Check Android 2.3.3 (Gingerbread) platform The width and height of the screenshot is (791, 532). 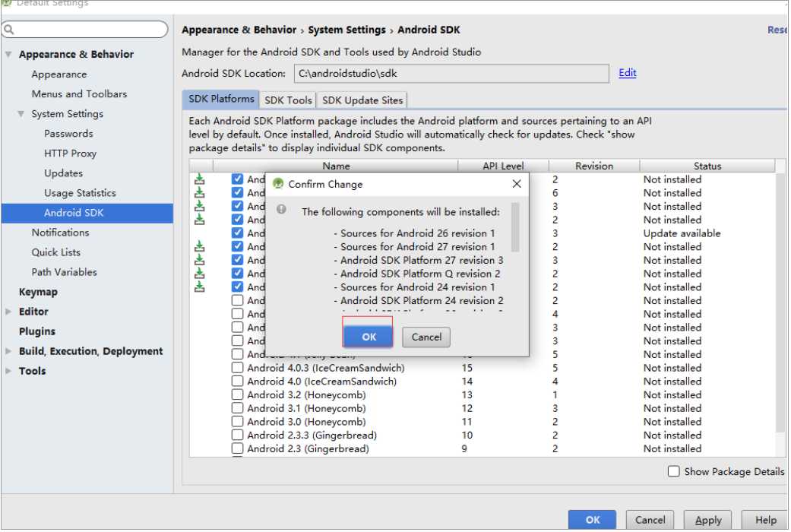237,435
